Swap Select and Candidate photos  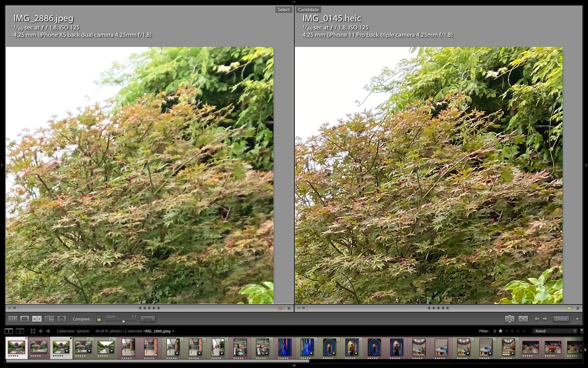pyautogui.click(x=510, y=319)
